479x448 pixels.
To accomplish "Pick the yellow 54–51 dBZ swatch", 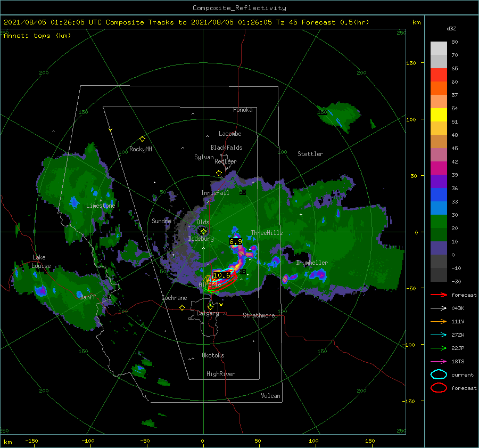I will [x=439, y=115].
